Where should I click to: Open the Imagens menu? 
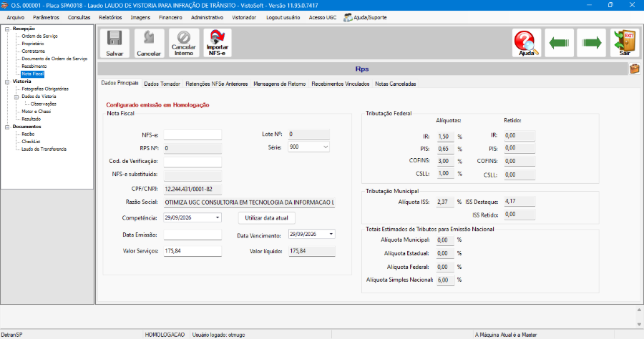140,17
